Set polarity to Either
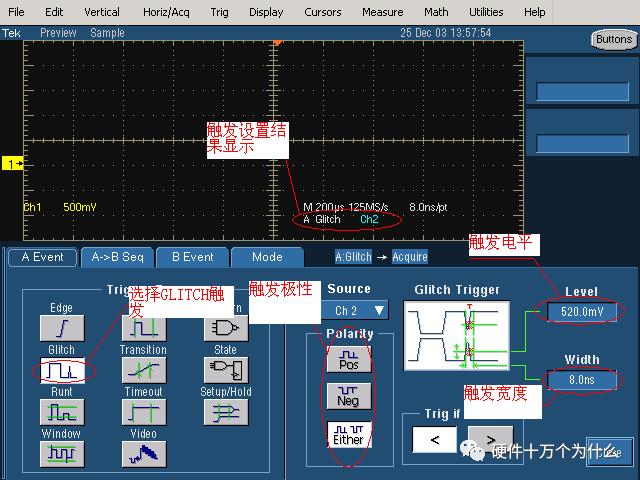The image size is (640, 480). click(x=349, y=435)
